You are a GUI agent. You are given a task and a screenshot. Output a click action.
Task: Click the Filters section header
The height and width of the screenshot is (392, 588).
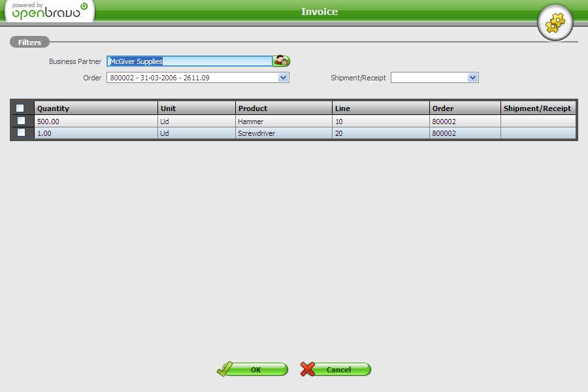point(29,42)
